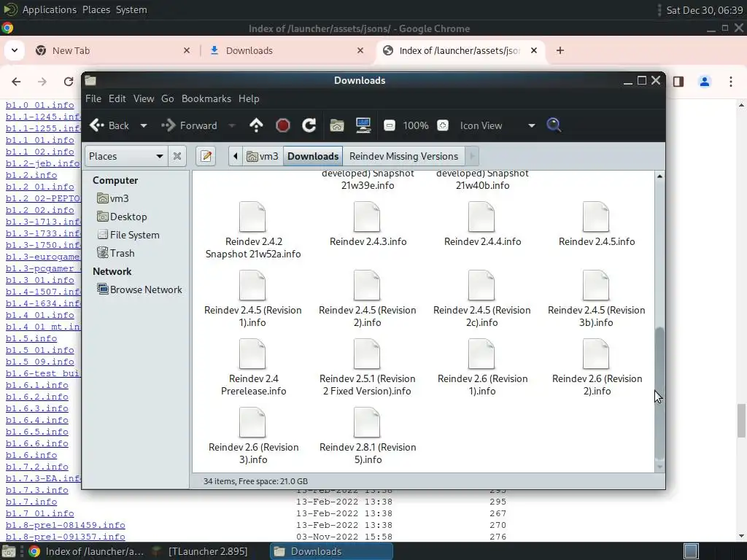This screenshot has width=747, height=560.
Task: Open the System panel menu
Action: coord(131,9)
